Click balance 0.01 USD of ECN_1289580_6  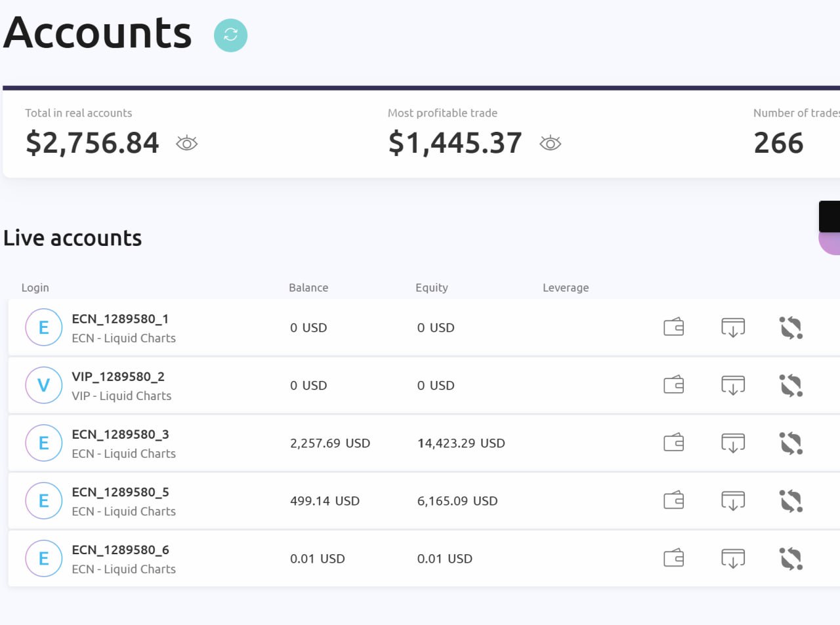318,559
